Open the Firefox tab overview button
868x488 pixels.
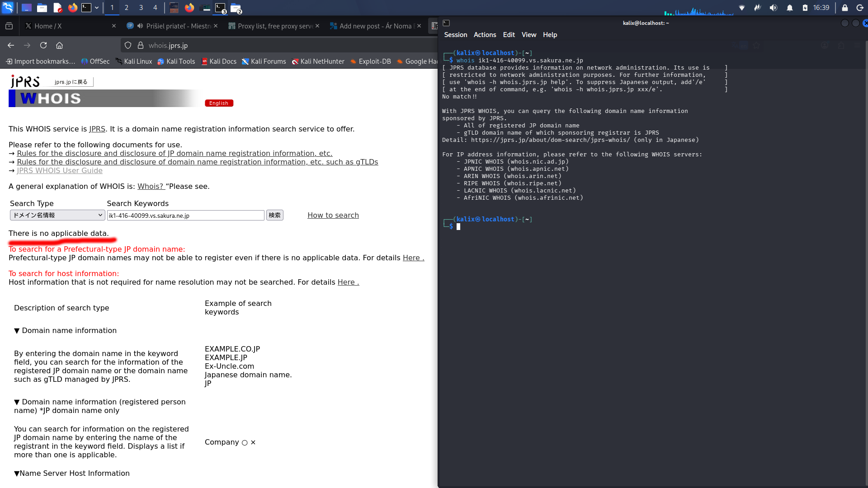click(x=9, y=26)
